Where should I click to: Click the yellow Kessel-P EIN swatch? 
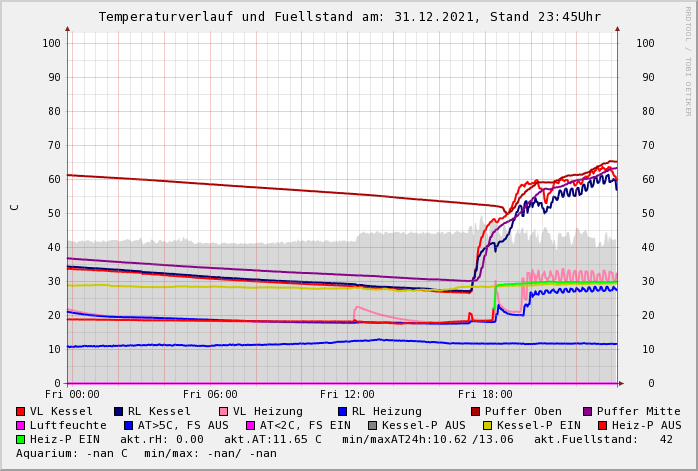click(x=486, y=425)
